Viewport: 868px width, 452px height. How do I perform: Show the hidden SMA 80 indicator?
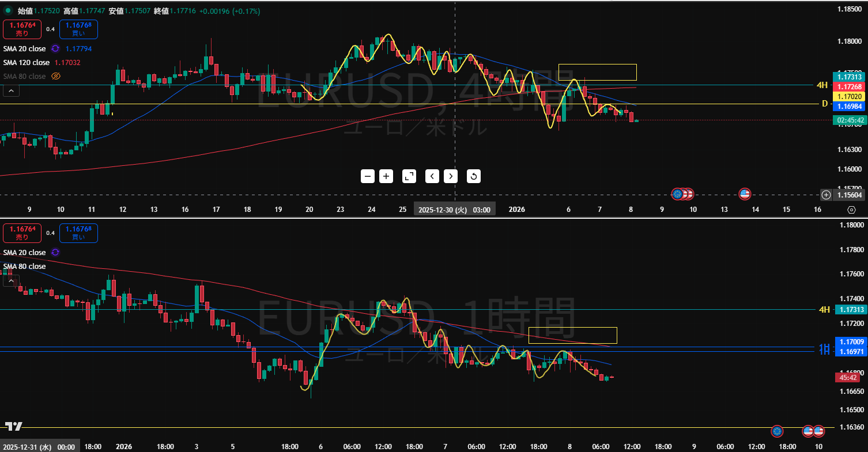[56, 76]
